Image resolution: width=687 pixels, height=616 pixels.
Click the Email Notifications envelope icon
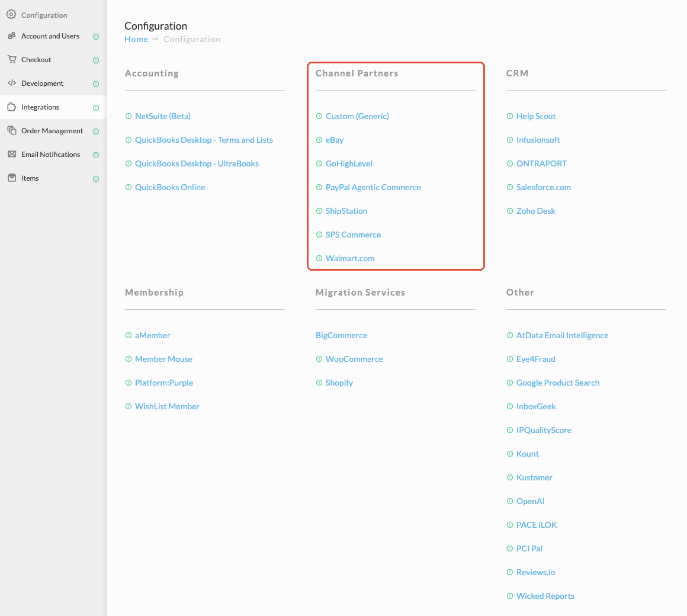coord(12,154)
